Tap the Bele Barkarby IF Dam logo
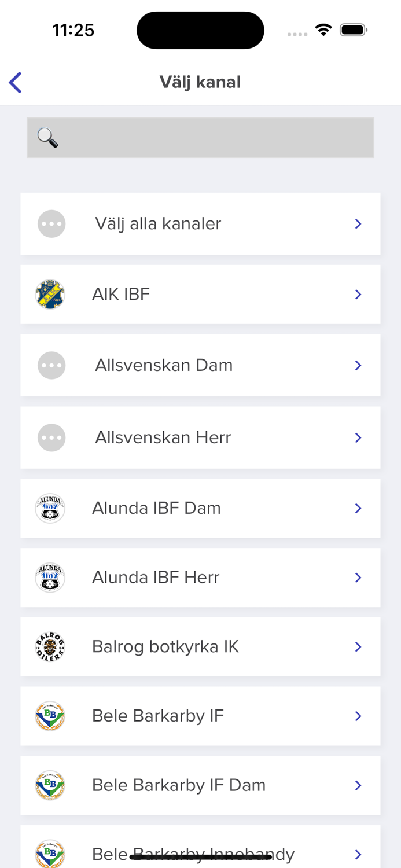This screenshot has height=868, width=401. coord(50,785)
